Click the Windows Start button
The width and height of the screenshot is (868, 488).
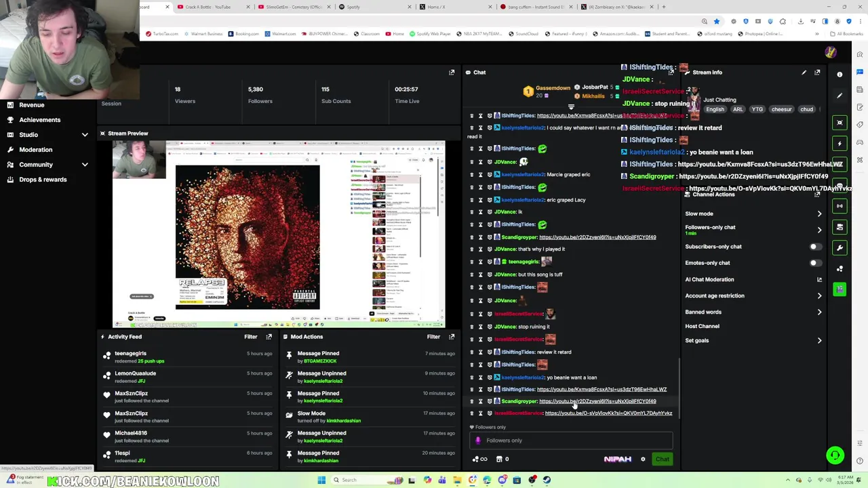click(x=321, y=481)
